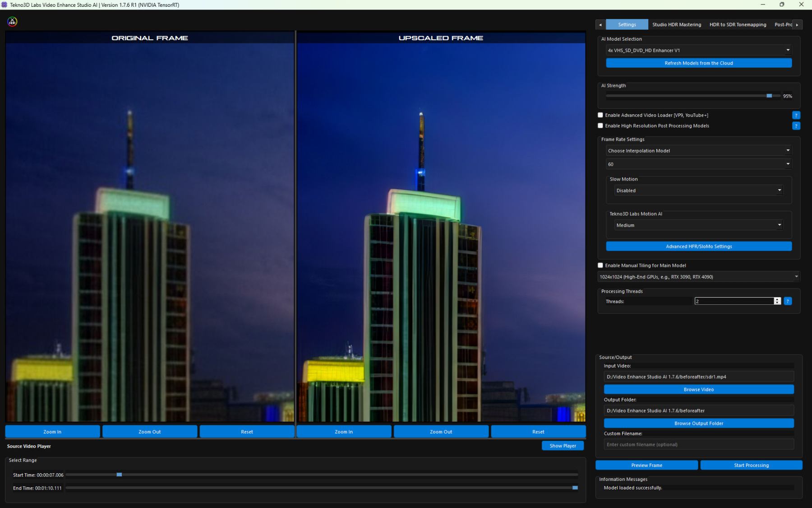Switch to the Settings tab
This screenshot has height=508, width=812.
(x=627, y=24)
